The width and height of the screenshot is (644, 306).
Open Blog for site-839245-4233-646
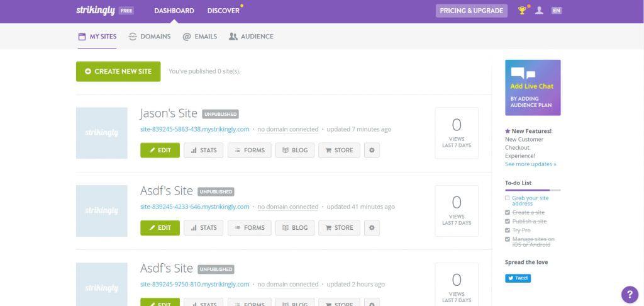coord(295,227)
